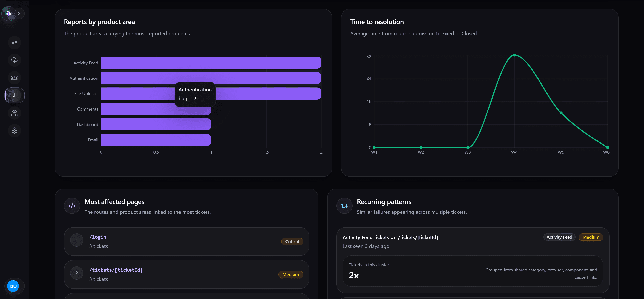Click the Email bar in chart
644x299 pixels.
point(156,140)
